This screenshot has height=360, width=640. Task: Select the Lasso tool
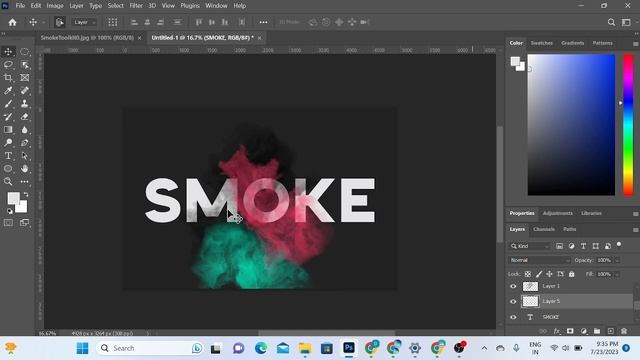coord(8,65)
